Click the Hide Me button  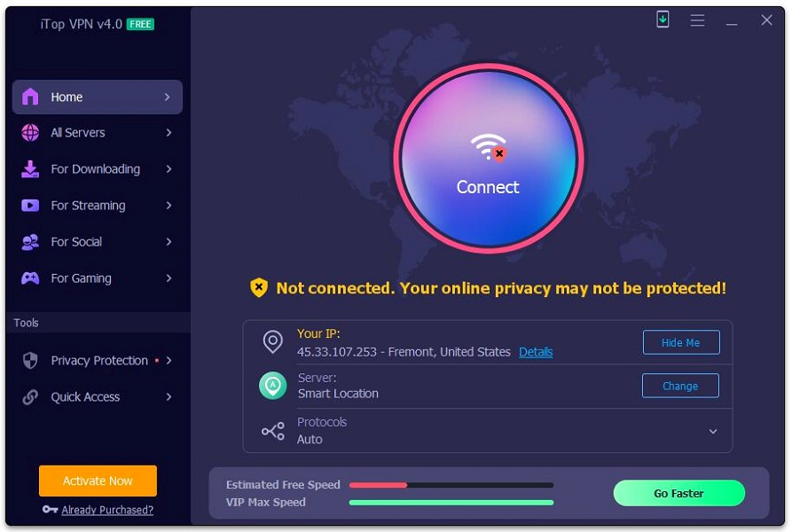click(x=681, y=342)
